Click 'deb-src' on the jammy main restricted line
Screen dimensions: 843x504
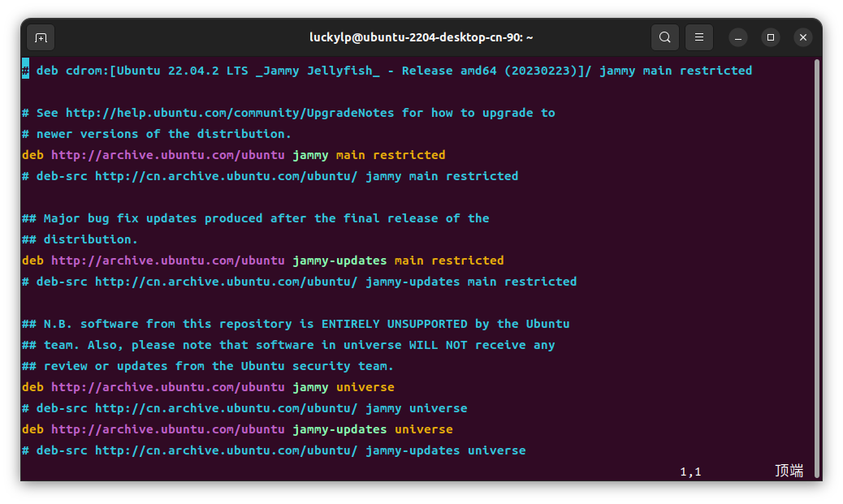(x=62, y=176)
